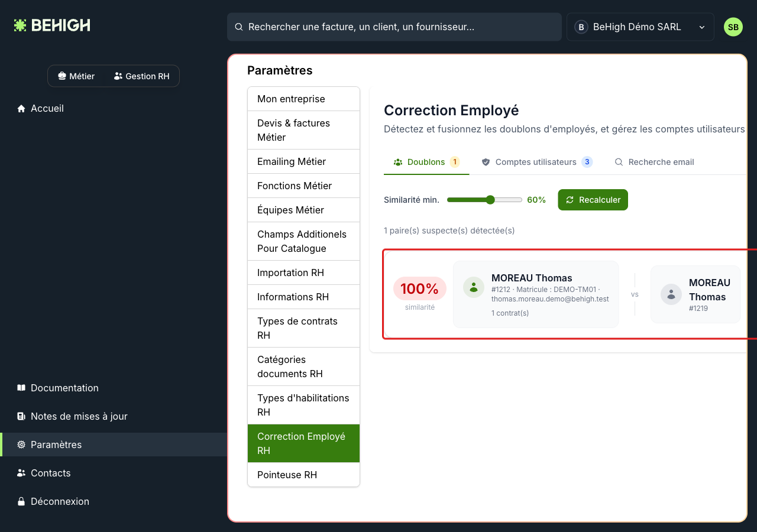Click the Notes de mises à jour icon
This screenshot has width=757, height=532.
coord(21,416)
